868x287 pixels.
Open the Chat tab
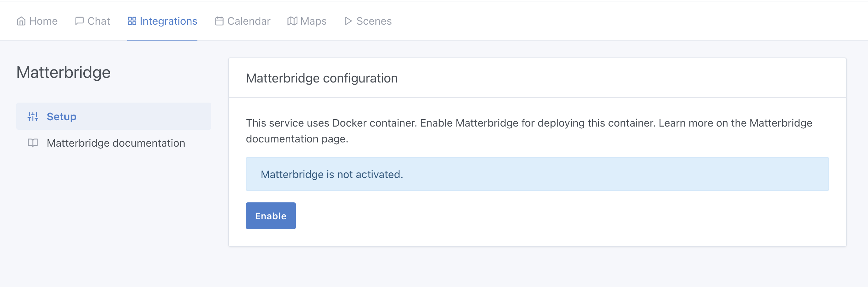(x=93, y=21)
